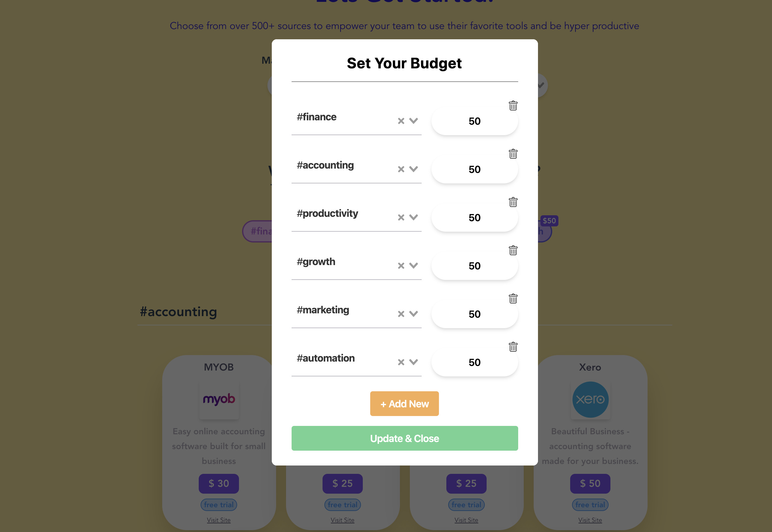Clear the #growth tag with X icon
This screenshot has height=532, width=772.
coord(401,266)
